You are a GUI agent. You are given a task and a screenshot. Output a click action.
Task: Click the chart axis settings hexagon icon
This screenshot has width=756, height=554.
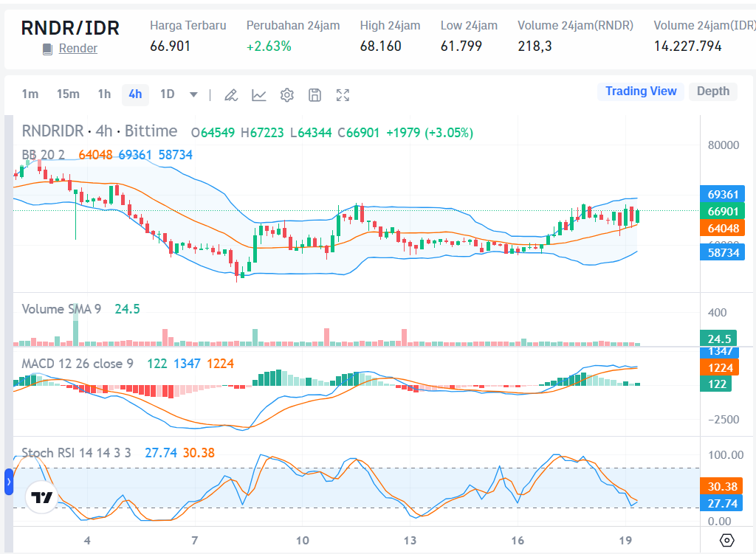tap(726, 541)
